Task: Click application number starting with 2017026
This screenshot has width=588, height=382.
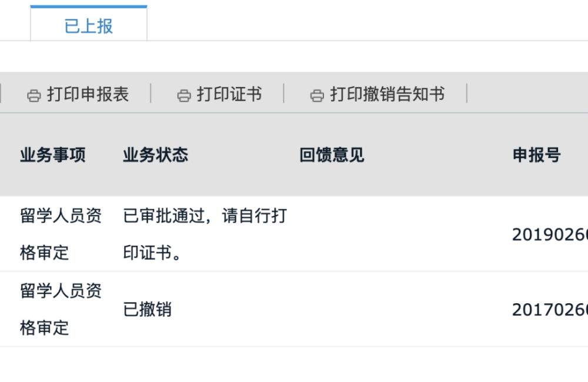Action: 550,310
